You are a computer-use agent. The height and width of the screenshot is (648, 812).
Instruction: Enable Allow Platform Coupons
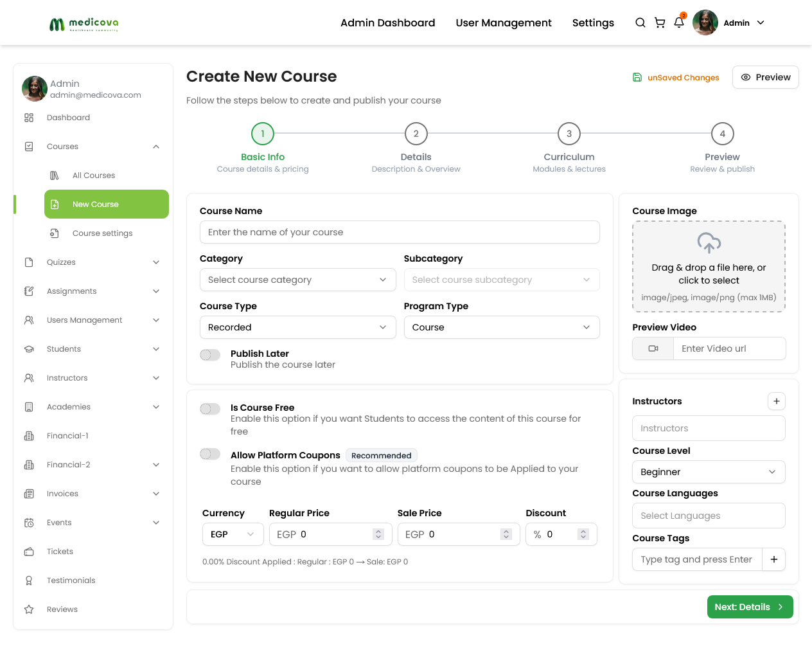tap(209, 454)
